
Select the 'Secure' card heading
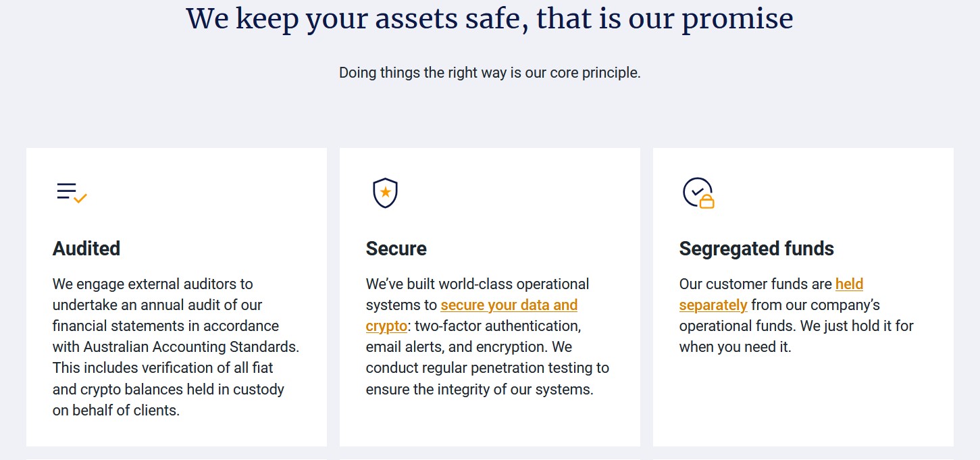pos(396,249)
